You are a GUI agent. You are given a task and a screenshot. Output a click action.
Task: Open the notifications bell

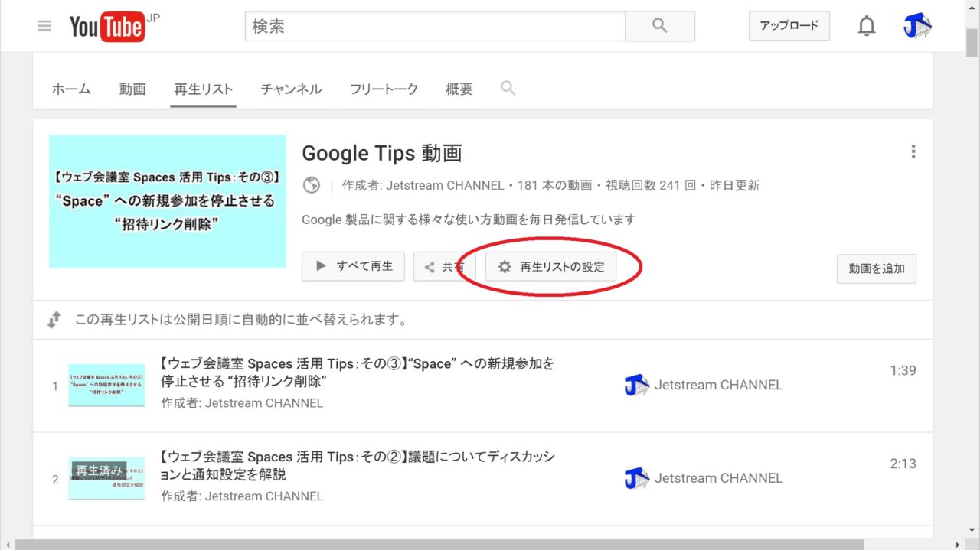coord(866,26)
